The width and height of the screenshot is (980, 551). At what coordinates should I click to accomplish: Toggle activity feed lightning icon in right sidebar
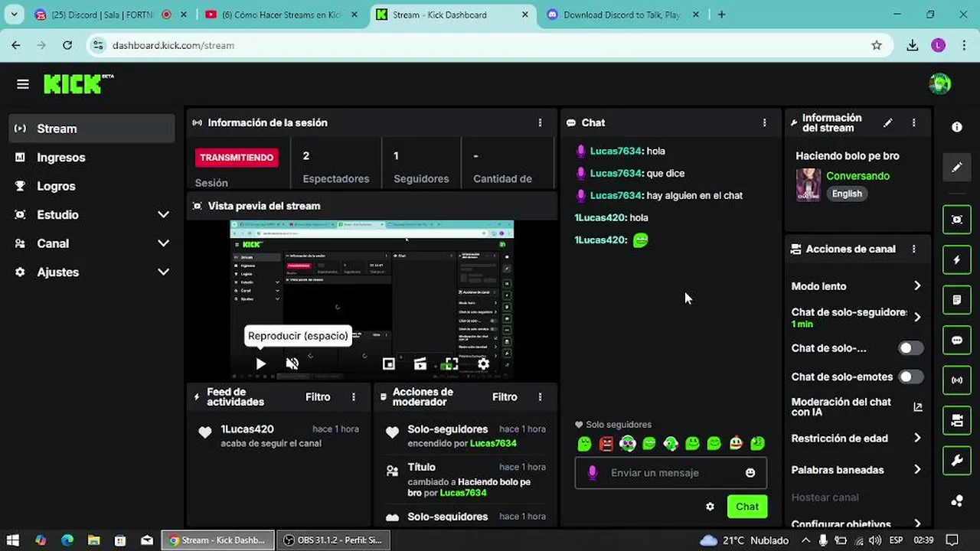point(957,260)
